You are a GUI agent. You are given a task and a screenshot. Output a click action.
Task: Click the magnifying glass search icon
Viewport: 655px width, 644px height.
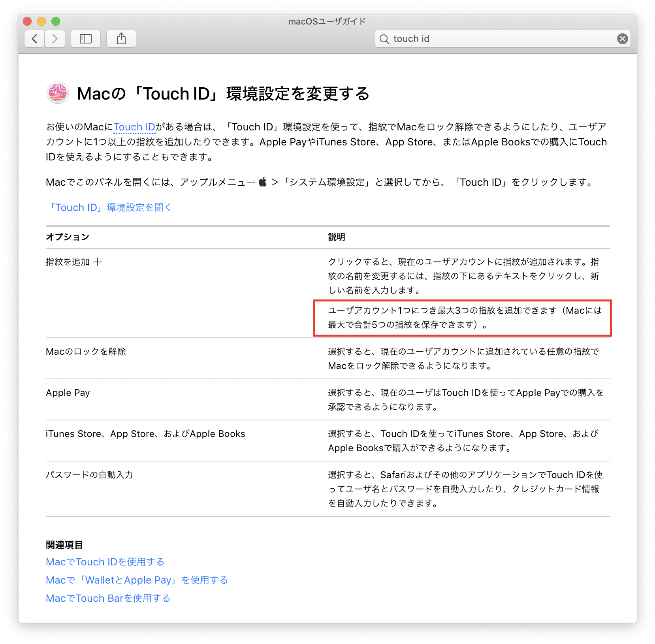point(384,39)
